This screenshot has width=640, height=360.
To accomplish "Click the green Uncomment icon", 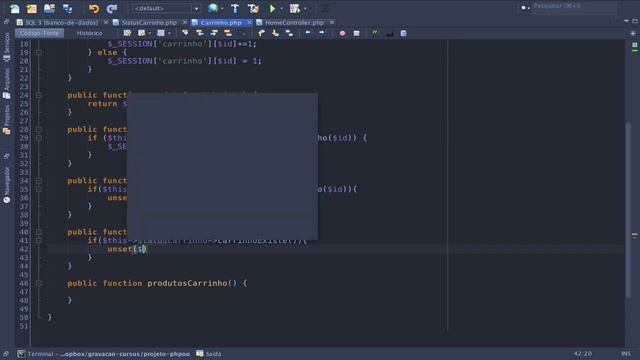I will coord(375,33).
